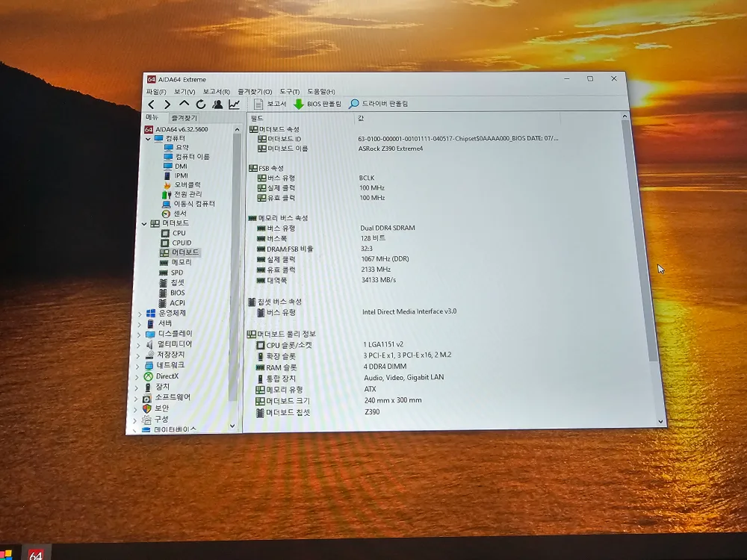Click the 이동식 컴퓨터 laptop icon

click(167, 204)
